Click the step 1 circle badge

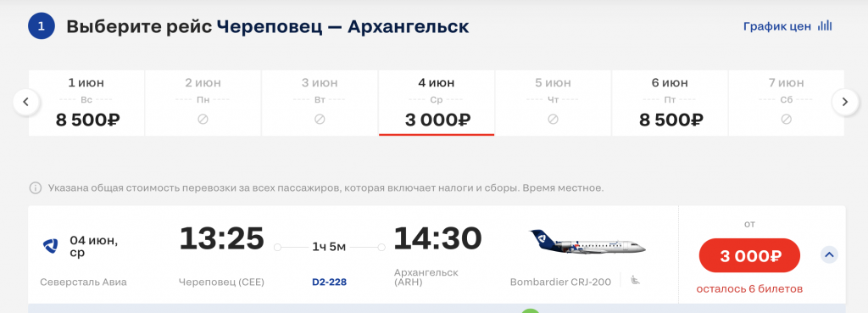tap(42, 26)
